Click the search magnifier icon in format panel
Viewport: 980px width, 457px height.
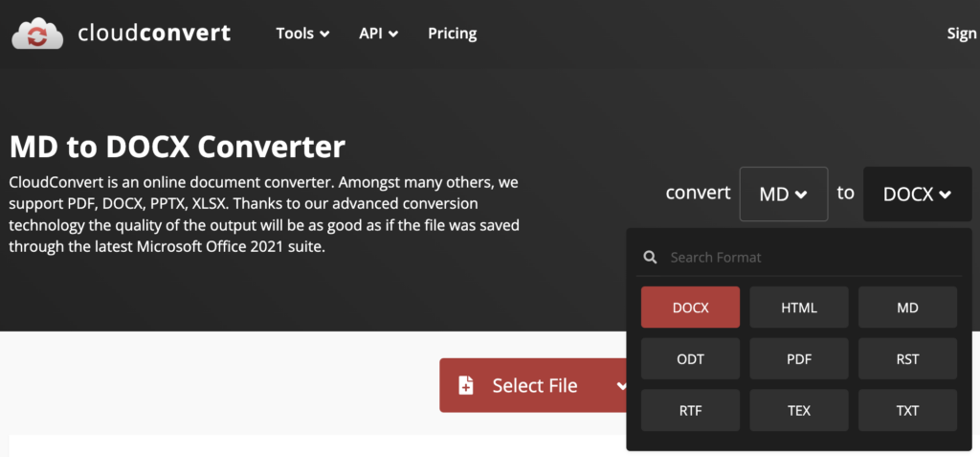(x=651, y=258)
